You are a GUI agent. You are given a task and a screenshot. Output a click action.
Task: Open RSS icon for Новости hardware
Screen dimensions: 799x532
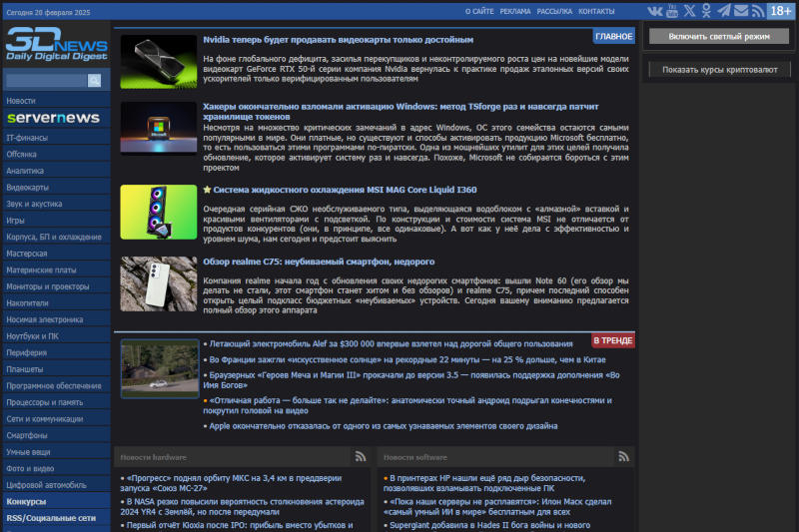[x=361, y=456]
